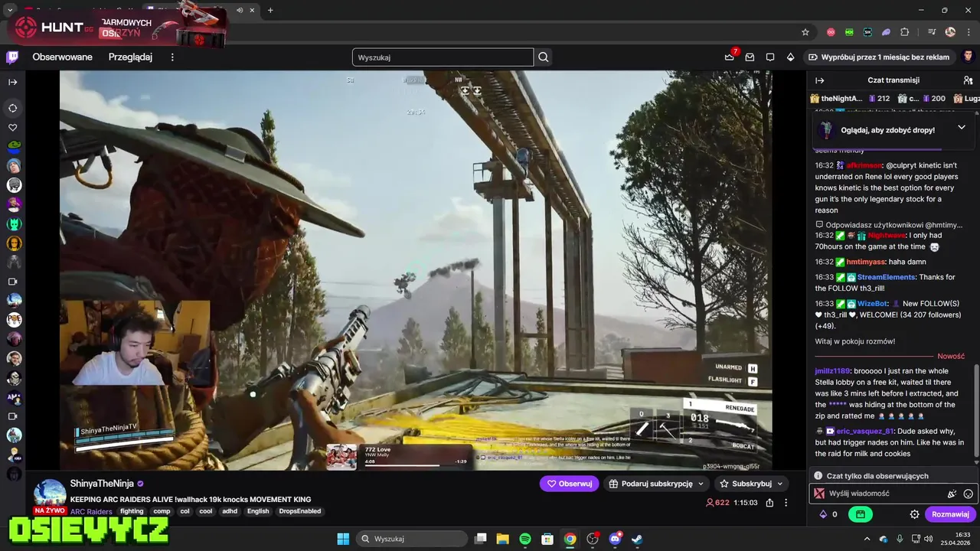Open Chrome media controls icon

click(932, 32)
